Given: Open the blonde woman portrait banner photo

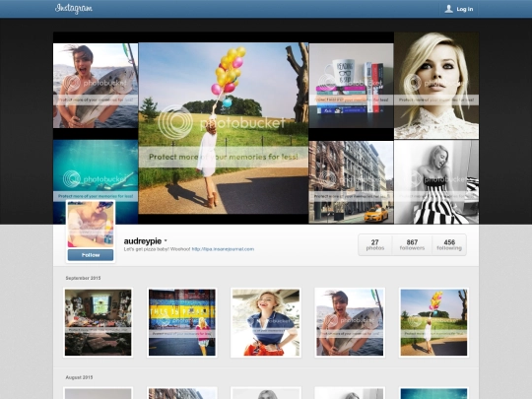Looking at the screenshot, I should [436, 86].
